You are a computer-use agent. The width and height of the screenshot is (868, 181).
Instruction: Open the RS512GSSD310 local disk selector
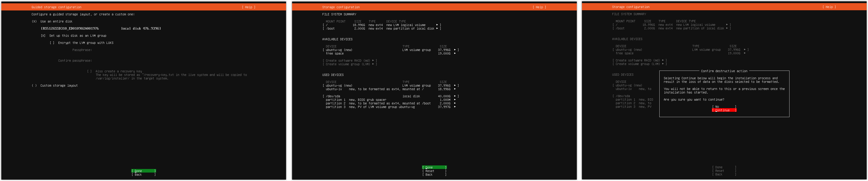[x=101, y=29]
